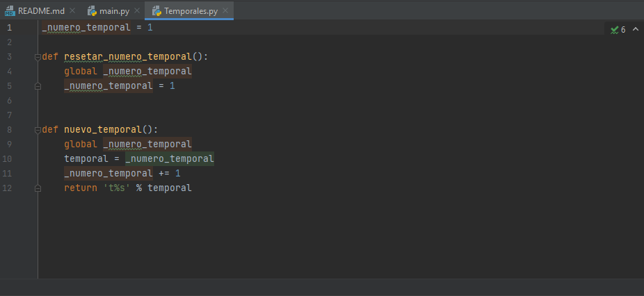Screen dimensions: 644x296
Task: Click _numero_temporal after global on line 9
Action: pos(147,144)
